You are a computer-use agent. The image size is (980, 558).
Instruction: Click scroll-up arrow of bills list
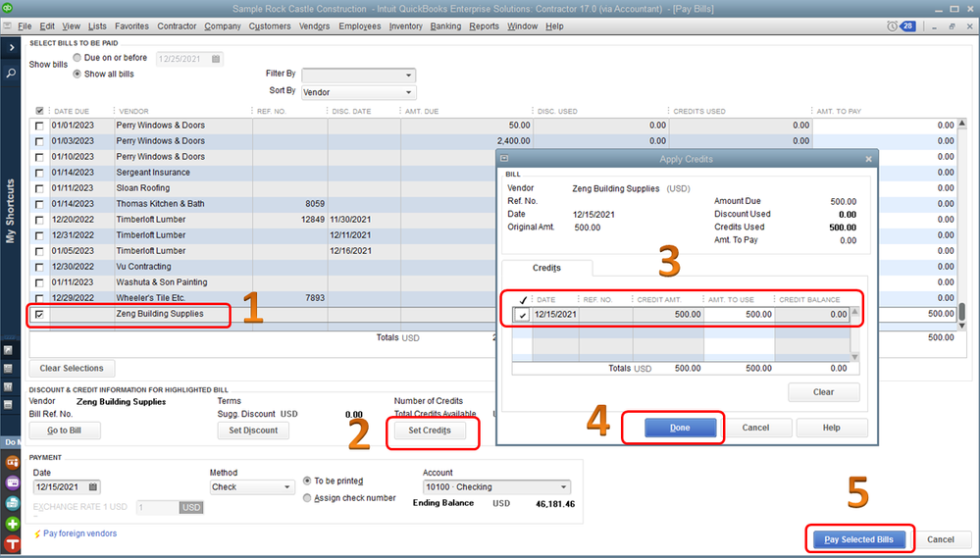point(962,124)
